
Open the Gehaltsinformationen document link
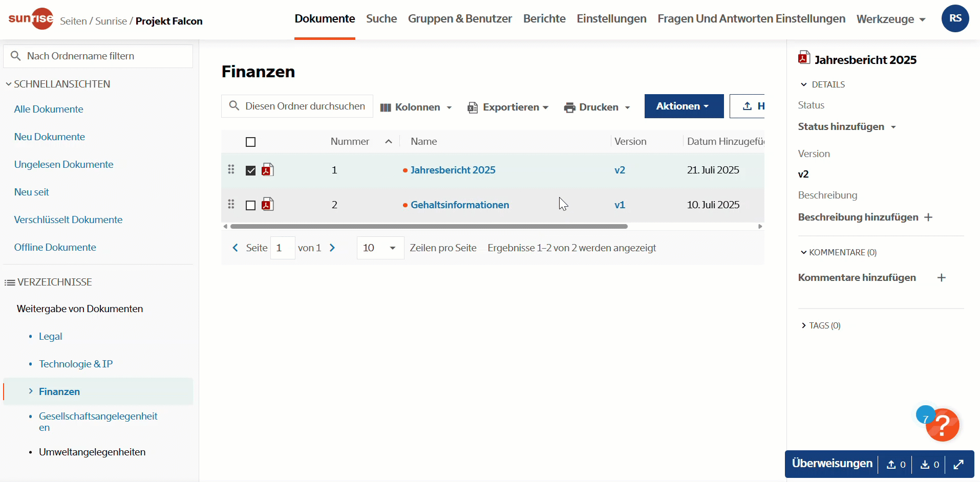coord(459,205)
